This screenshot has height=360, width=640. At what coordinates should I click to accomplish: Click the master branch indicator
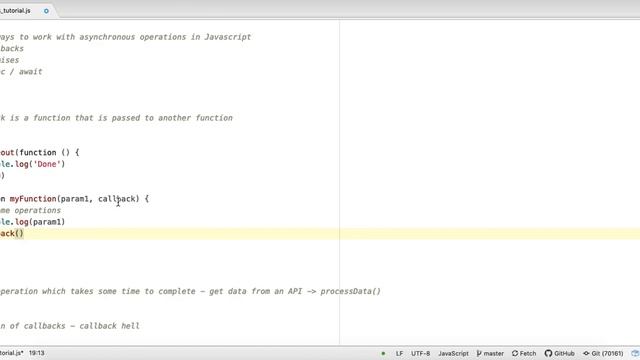coord(490,353)
